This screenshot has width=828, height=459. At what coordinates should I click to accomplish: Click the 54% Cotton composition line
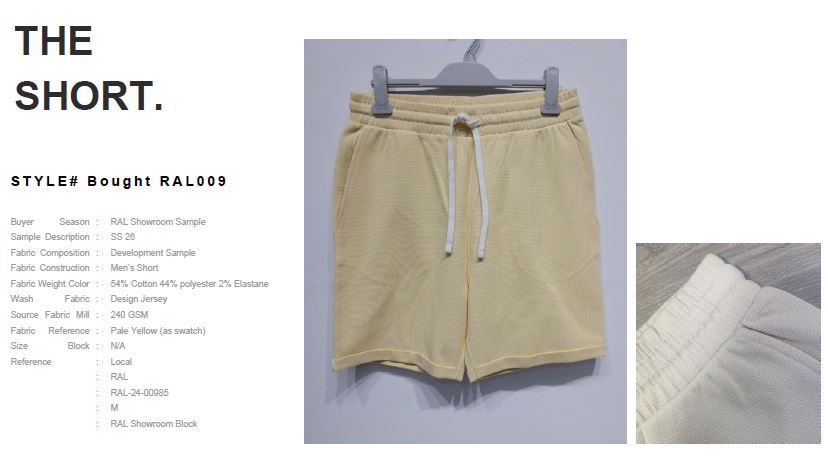tap(189, 284)
